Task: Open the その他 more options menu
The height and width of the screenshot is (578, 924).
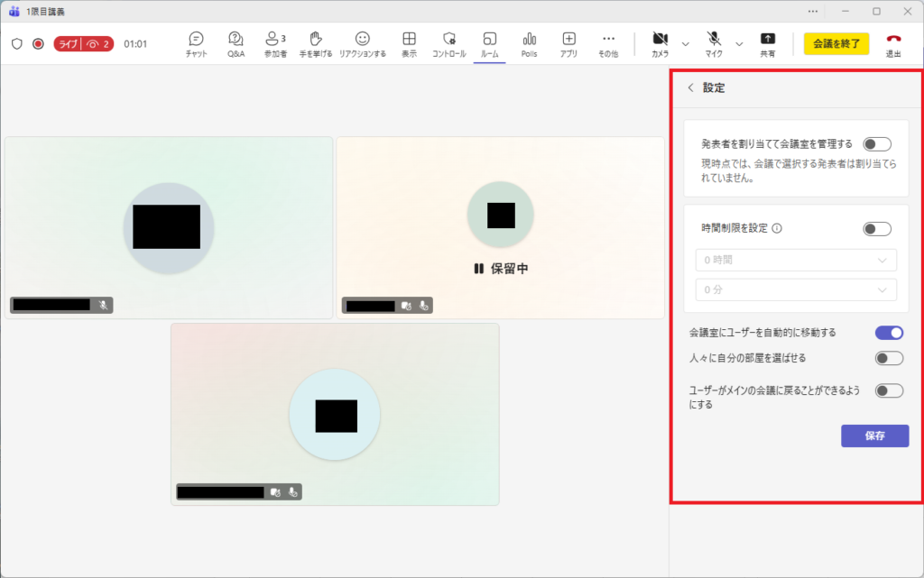Action: point(608,40)
